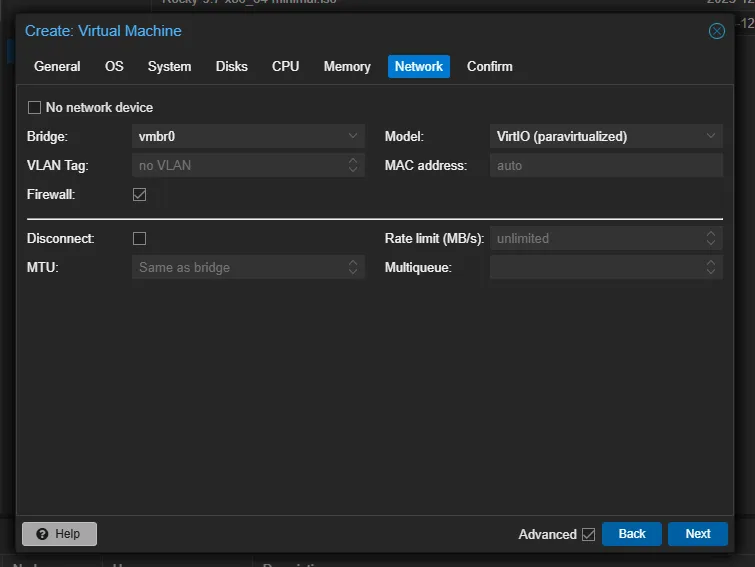Viewport: 755px width, 567px height.
Task: Click the Rate limit spinner arrows
Action: click(711, 238)
